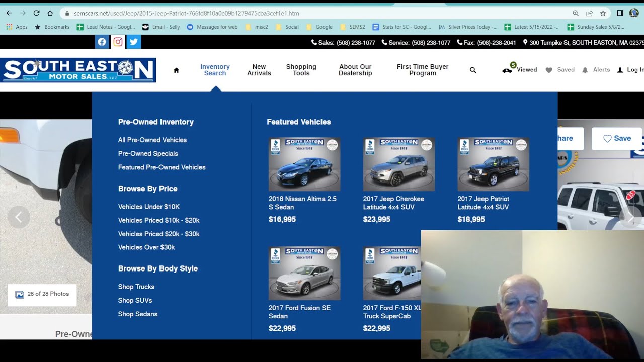Visit the dealership Instagram icon
Image resolution: width=644 pixels, height=362 pixels.
118,42
